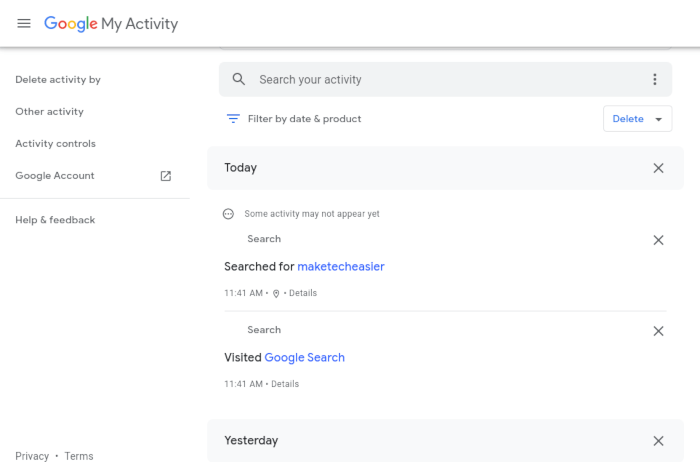Open Google Account menu item

(x=54, y=176)
